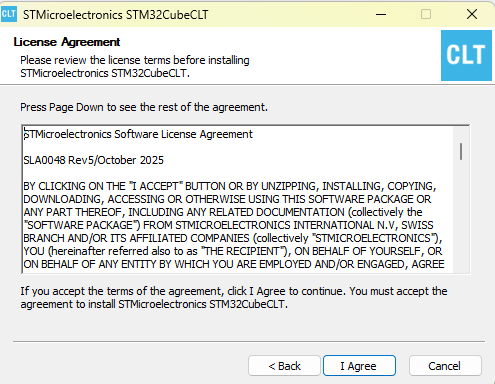Click the STMicroelectronics STM32CubeCLT title bar text
Viewport: 495px width, 384px height.
(x=116, y=15)
